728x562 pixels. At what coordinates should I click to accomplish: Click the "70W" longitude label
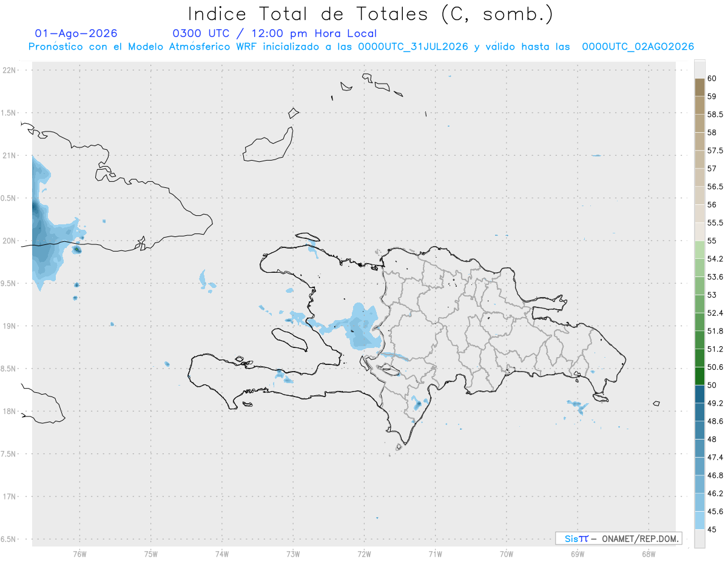tap(506, 554)
